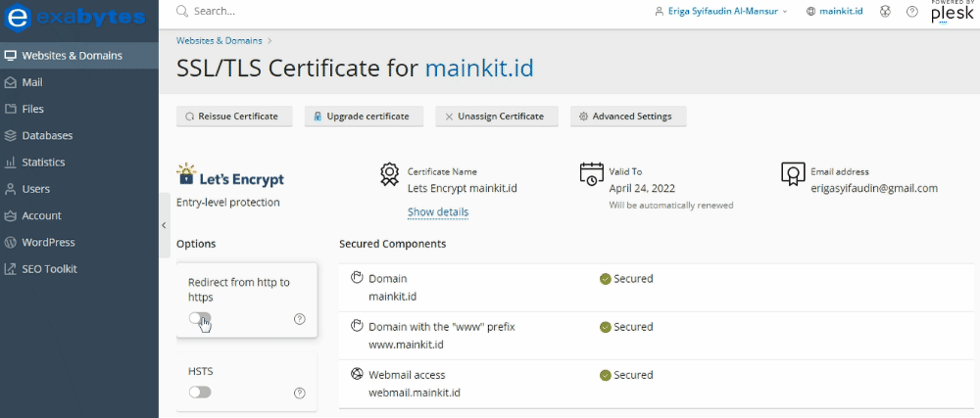Viewport: 980px width, 418px height.
Task: Click Secured status for mainkit.id domain
Action: pyautogui.click(x=626, y=279)
